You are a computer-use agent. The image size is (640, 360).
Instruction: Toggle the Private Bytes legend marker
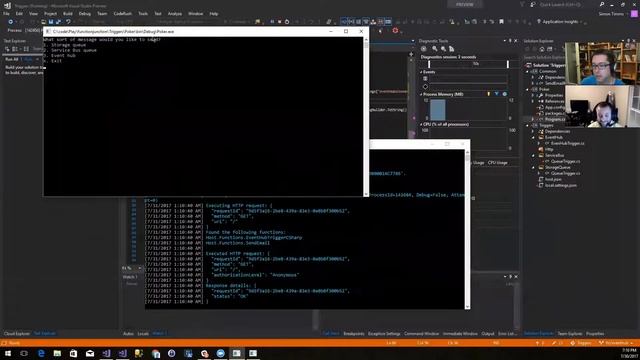point(505,94)
